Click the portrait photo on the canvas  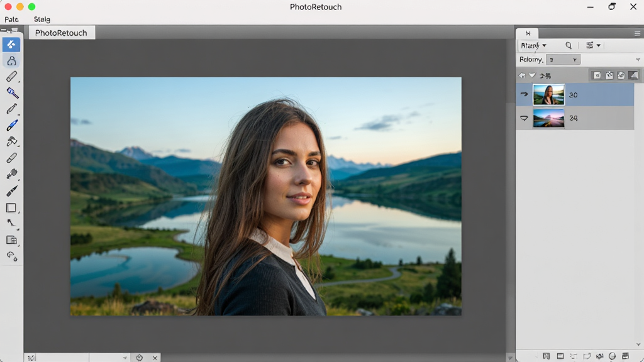(x=266, y=196)
